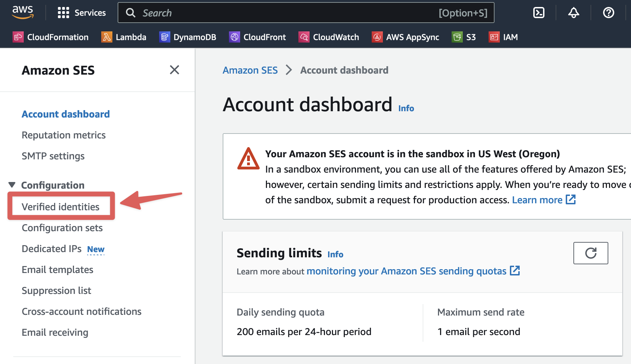The width and height of the screenshot is (631, 364).
Task: Open Email templates in the sidebar
Action: pos(57,270)
